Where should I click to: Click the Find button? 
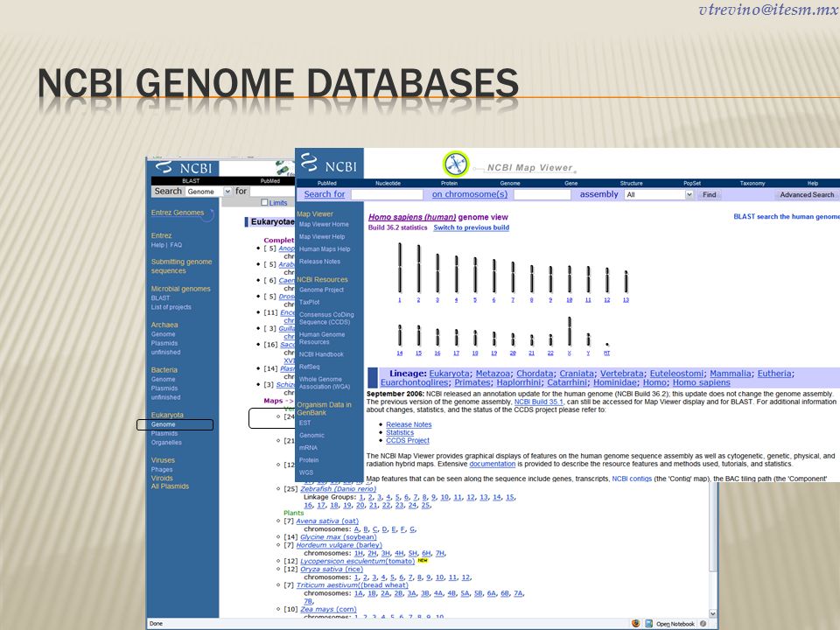click(x=710, y=194)
